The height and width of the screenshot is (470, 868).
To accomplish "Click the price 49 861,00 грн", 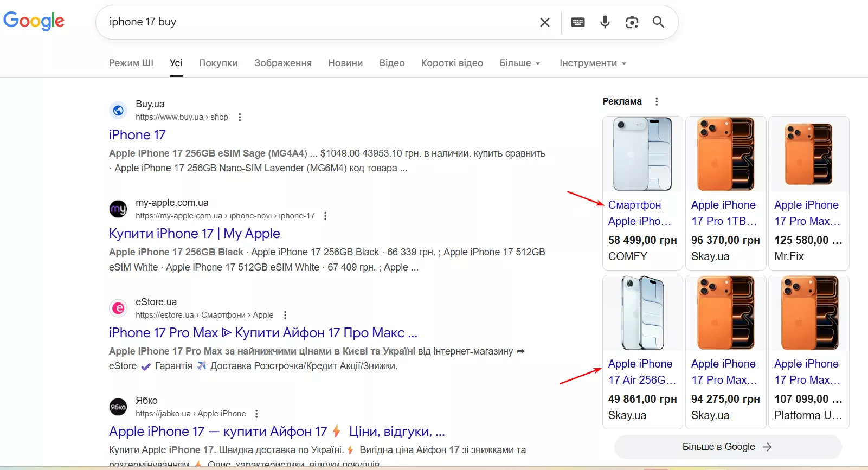I will 642,399.
